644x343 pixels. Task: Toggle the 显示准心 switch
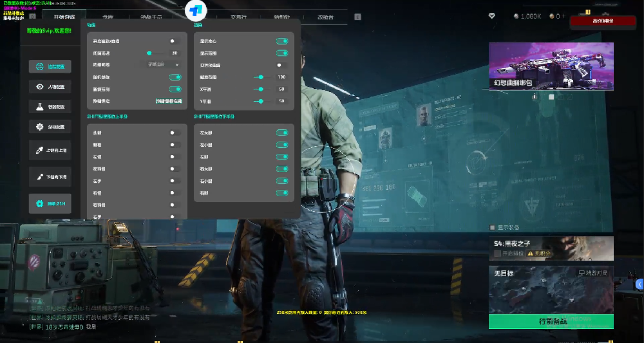tap(282, 41)
